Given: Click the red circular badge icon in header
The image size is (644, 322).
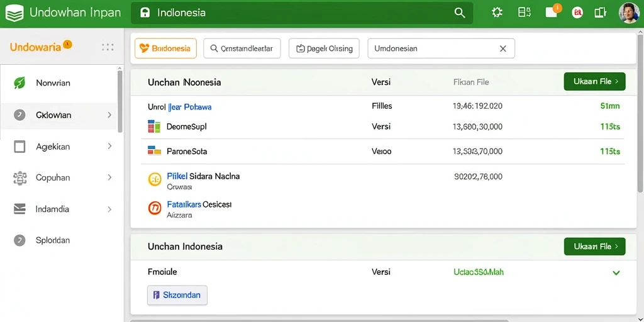Looking at the screenshot, I should (x=577, y=13).
